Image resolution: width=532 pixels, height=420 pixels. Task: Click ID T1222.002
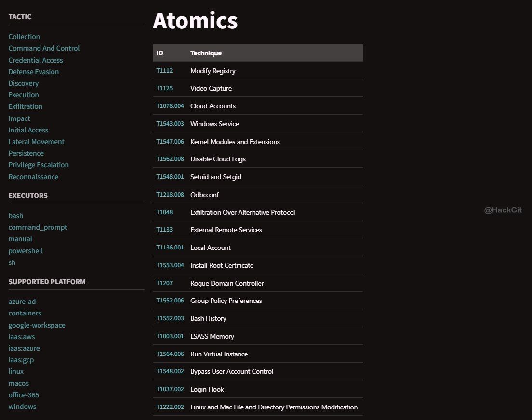tap(170, 407)
